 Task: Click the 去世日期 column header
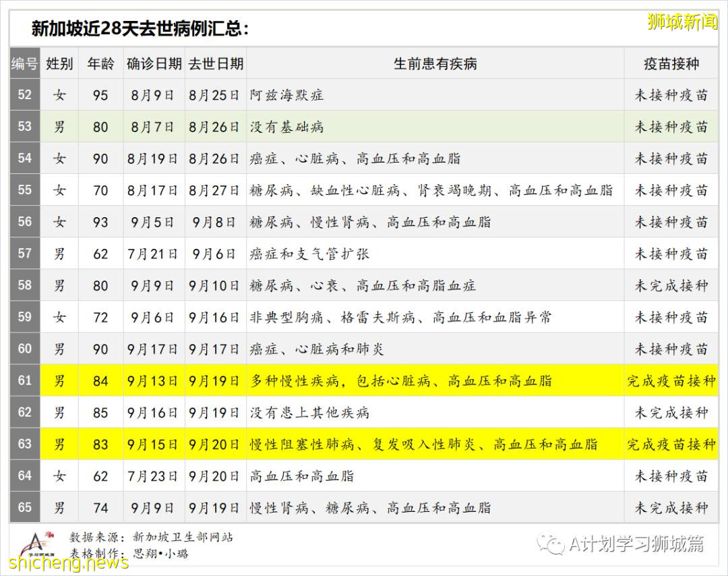(215, 63)
